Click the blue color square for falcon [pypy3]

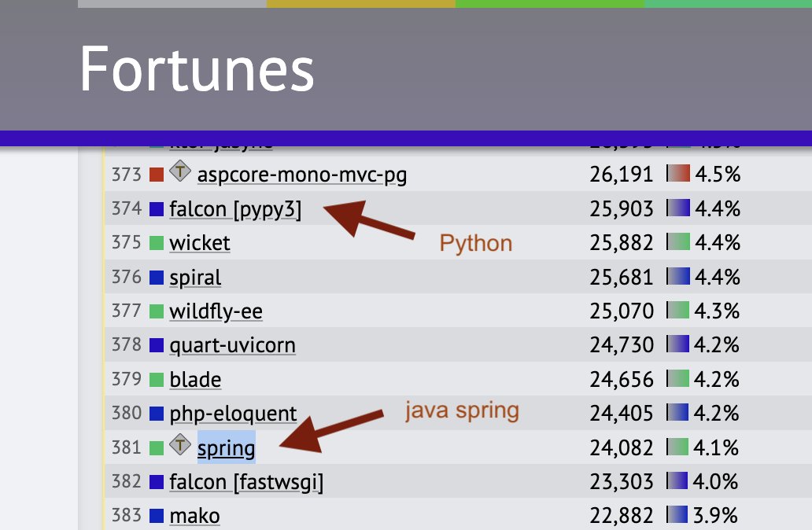tap(157, 209)
